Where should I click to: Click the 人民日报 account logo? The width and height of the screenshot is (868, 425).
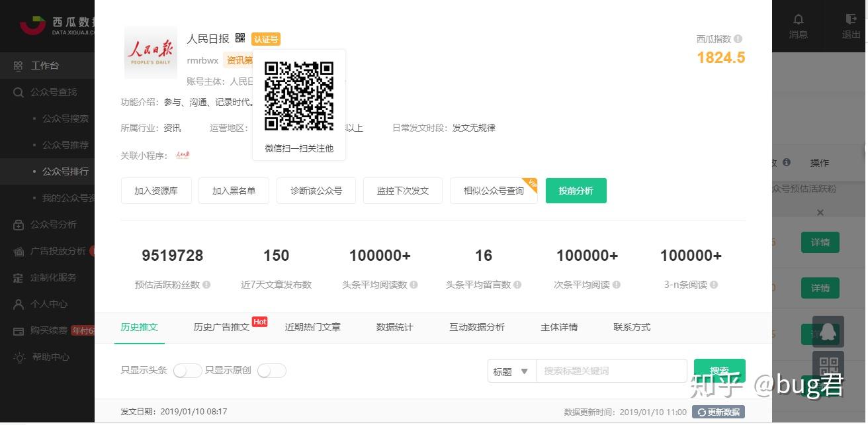(151, 52)
